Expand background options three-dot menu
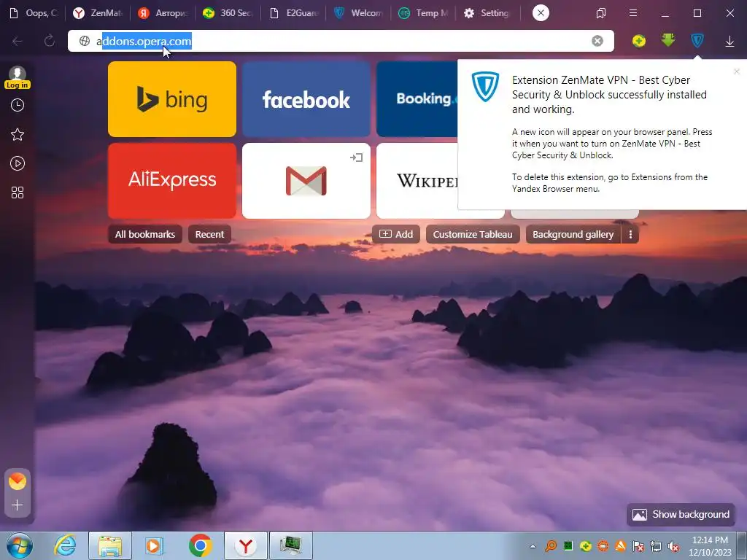Screen dimensions: 747x560 click(x=630, y=234)
